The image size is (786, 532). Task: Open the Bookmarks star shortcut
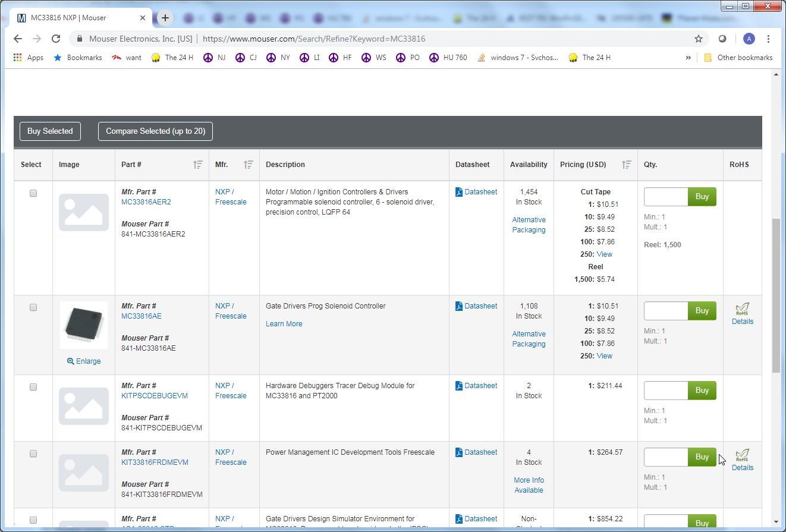coord(78,58)
